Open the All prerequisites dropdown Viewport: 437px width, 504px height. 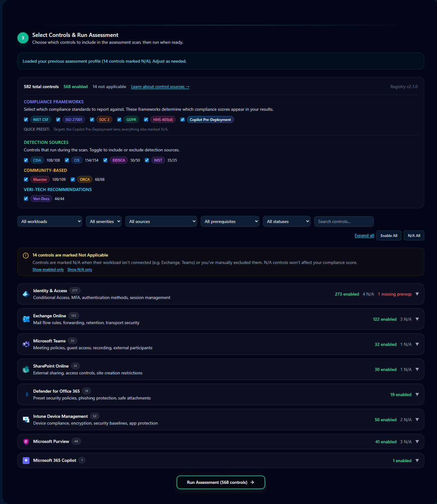click(230, 221)
